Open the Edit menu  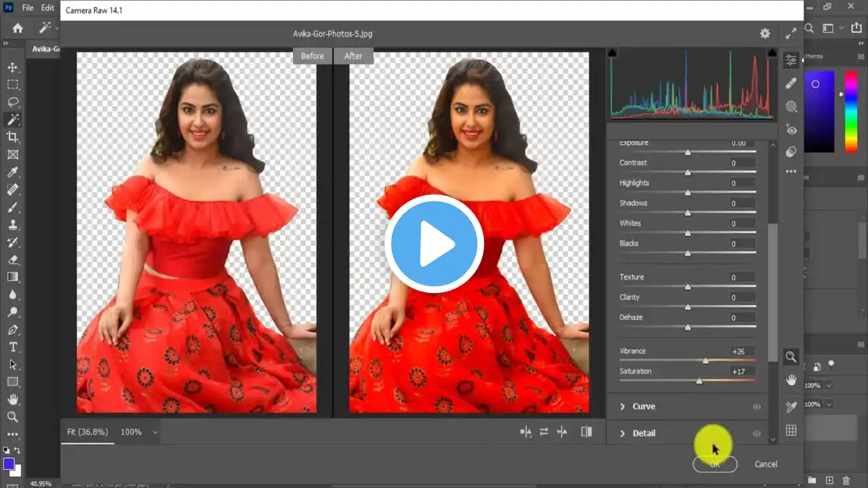(47, 7)
